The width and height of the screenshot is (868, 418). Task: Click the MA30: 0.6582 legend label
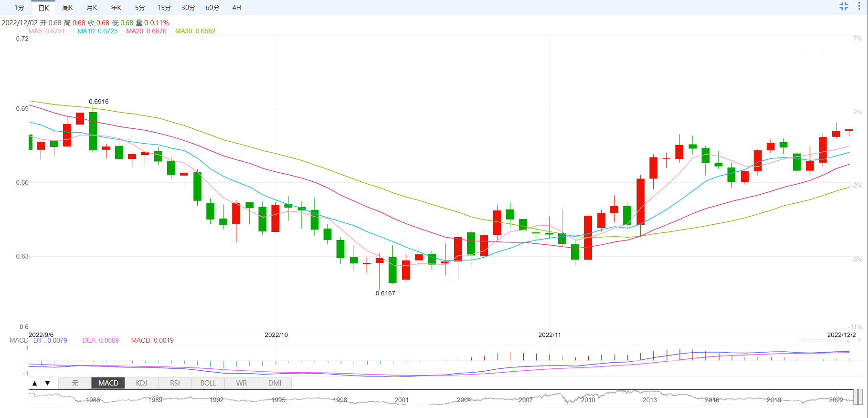(195, 31)
